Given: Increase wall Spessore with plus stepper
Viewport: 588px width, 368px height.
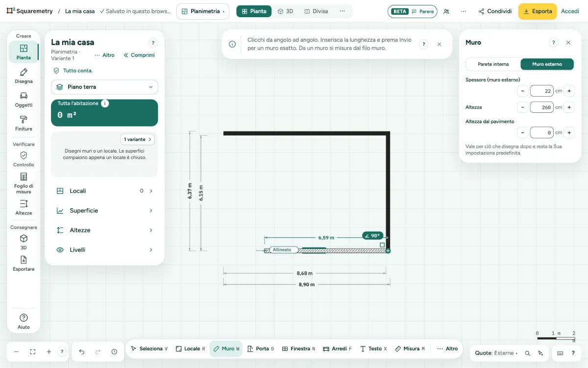Looking at the screenshot, I should (569, 91).
